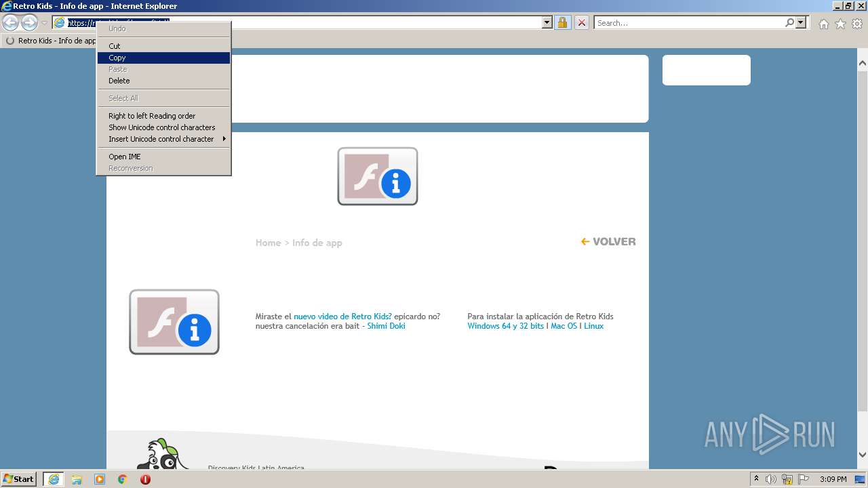
Task: Click the top Flash info app icon
Action: point(378,176)
